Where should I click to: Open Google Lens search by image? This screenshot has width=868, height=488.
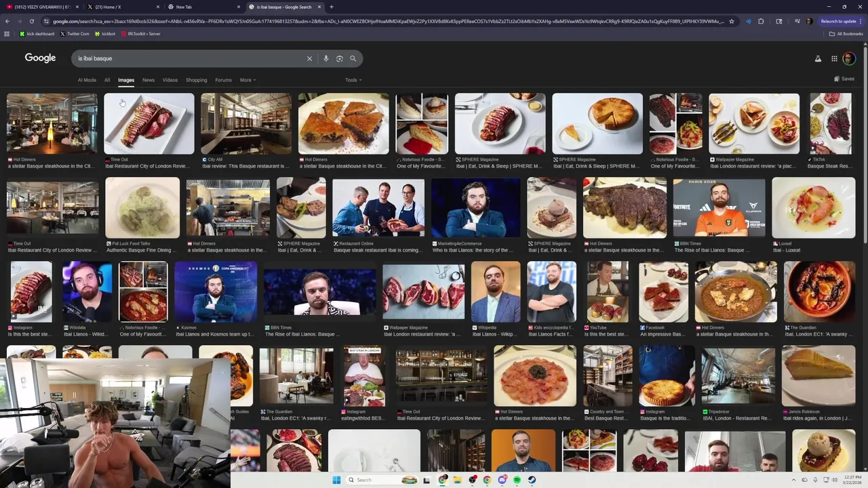click(x=340, y=58)
